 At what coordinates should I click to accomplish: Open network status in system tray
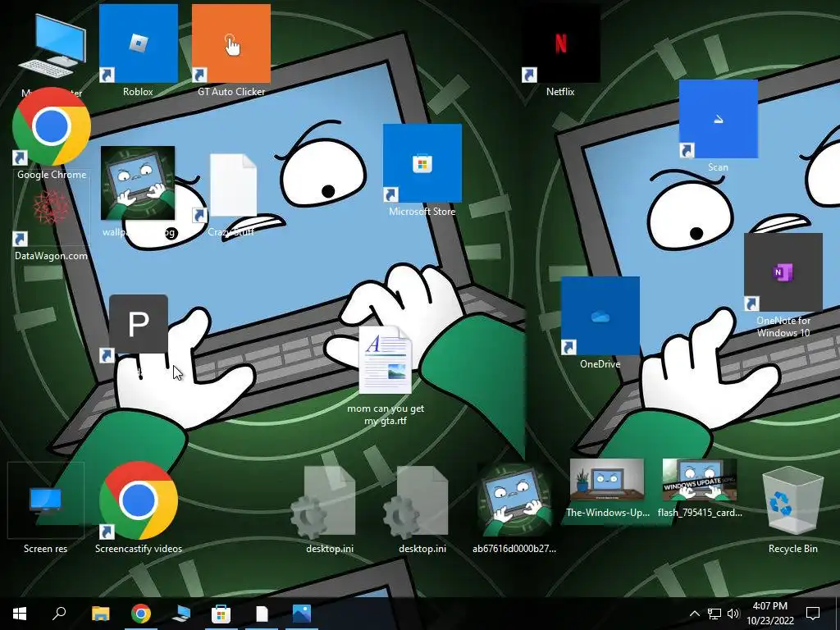click(x=714, y=614)
